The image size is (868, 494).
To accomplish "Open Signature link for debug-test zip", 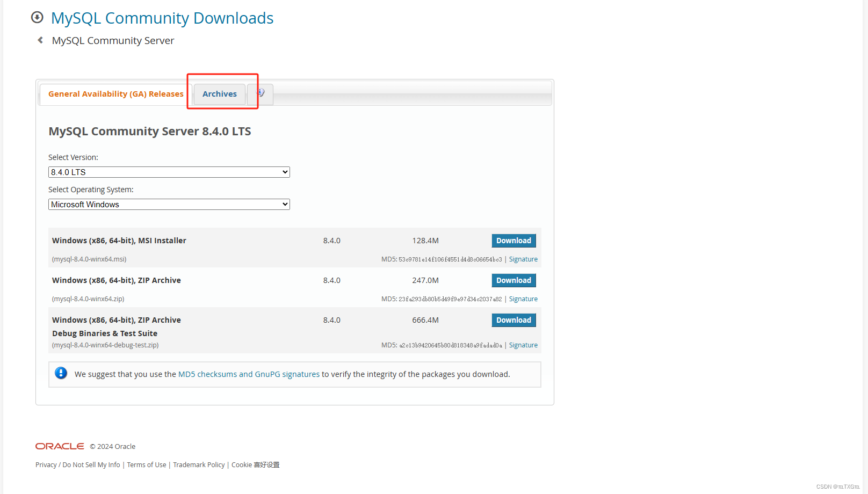I will (523, 345).
